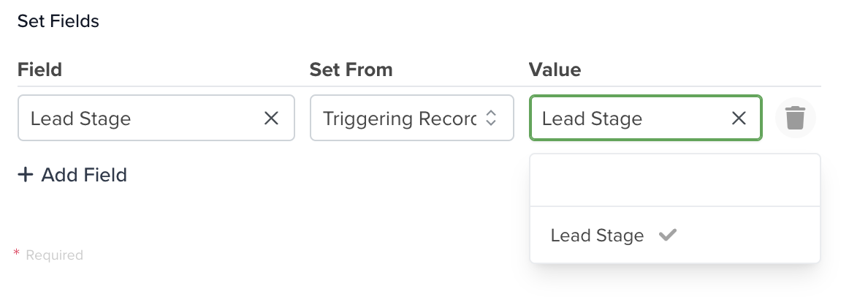The width and height of the screenshot is (868, 297).
Task: Click the plus icon beside Add Field
Action: [x=26, y=175]
